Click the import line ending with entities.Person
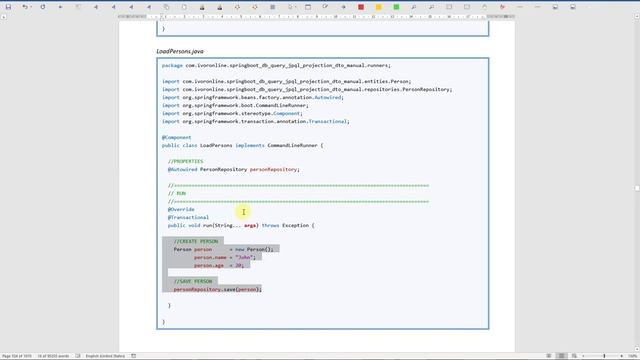The width and height of the screenshot is (640, 360). 287,81
